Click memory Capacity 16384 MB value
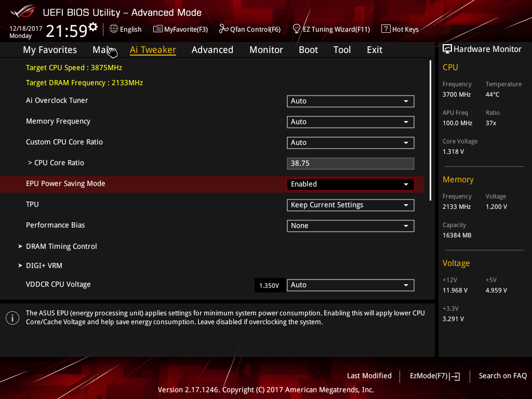Image resolution: width=532 pixels, height=399 pixels. click(457, 235)
